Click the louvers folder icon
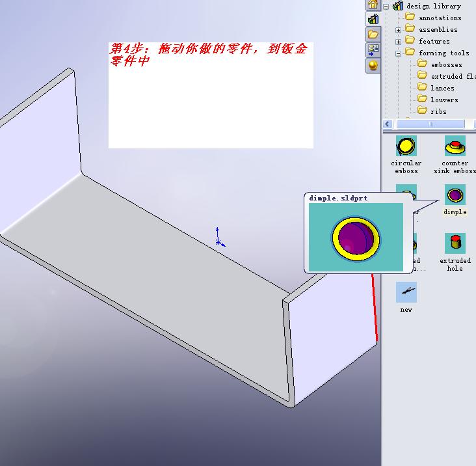This screenshot has height=466, width=476. pos(422,98)
